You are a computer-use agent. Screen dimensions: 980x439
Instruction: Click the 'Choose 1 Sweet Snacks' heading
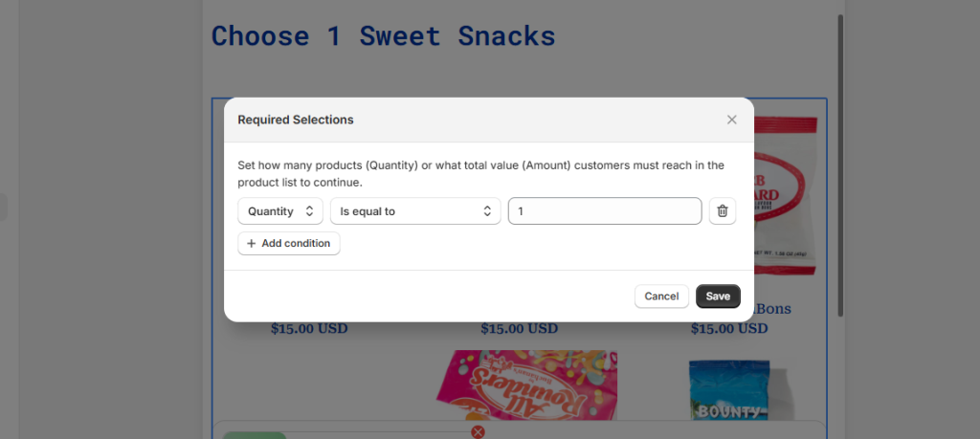click(383, 36)
